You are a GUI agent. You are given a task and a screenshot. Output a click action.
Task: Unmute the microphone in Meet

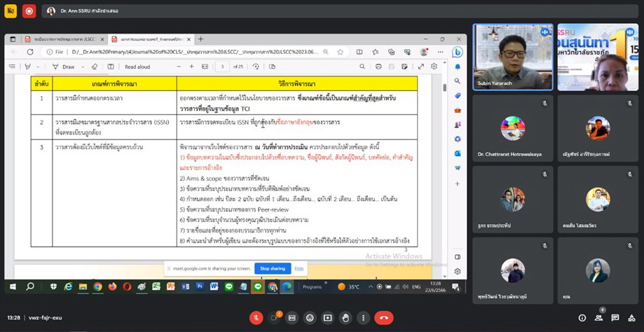tap(256, 318)
